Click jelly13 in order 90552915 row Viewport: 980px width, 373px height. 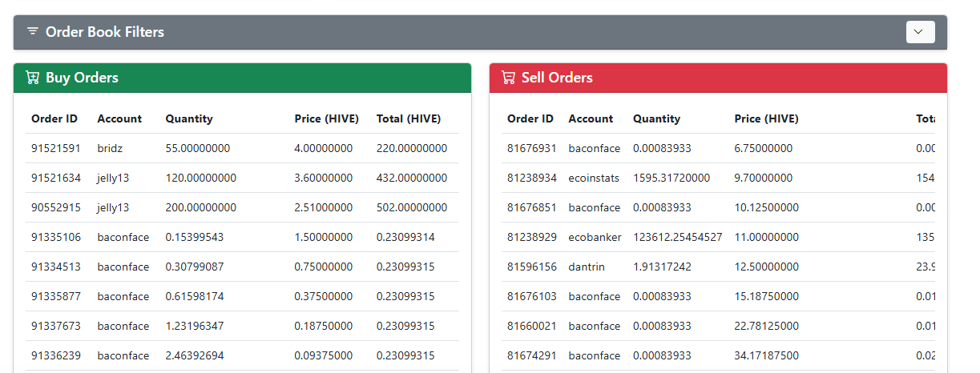click(x=114, y=207)
